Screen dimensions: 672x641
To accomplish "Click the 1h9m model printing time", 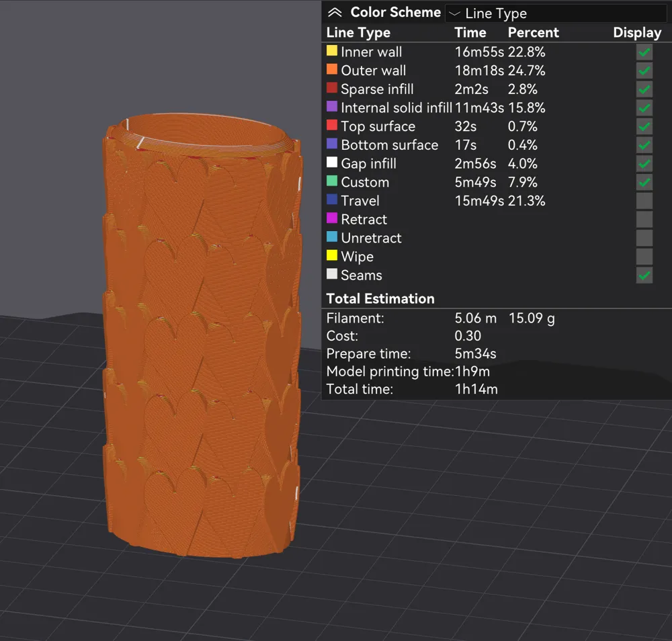I will click(472, 372).
